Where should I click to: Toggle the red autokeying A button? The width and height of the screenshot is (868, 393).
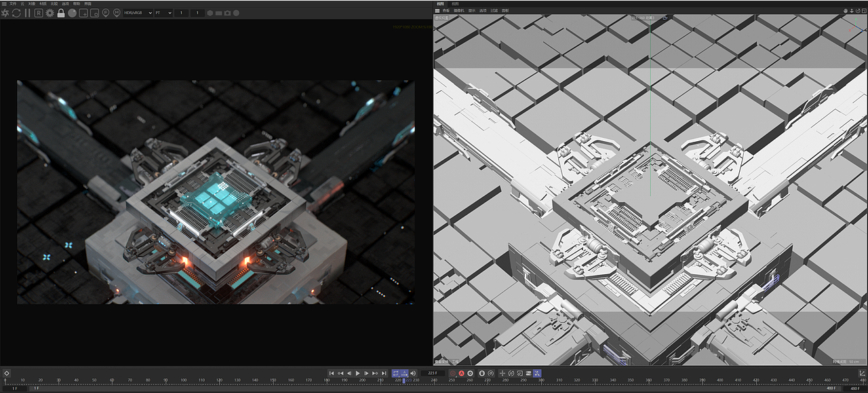(x=461, y=373)
